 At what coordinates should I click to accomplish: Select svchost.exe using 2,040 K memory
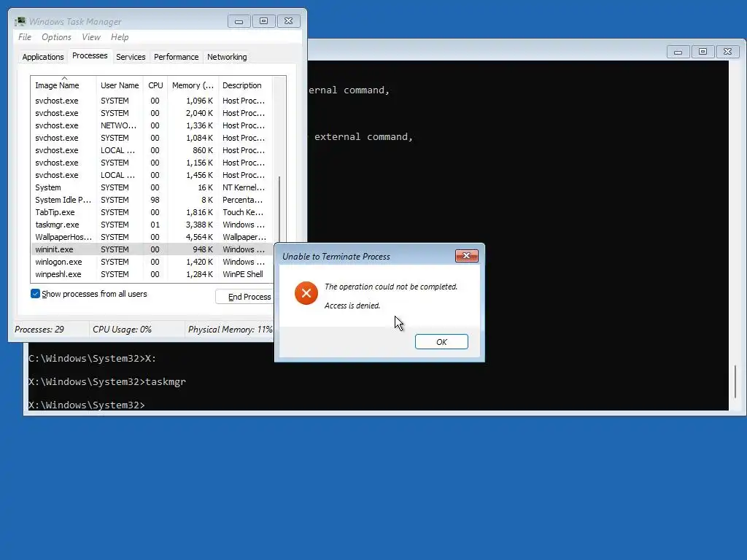152,113
